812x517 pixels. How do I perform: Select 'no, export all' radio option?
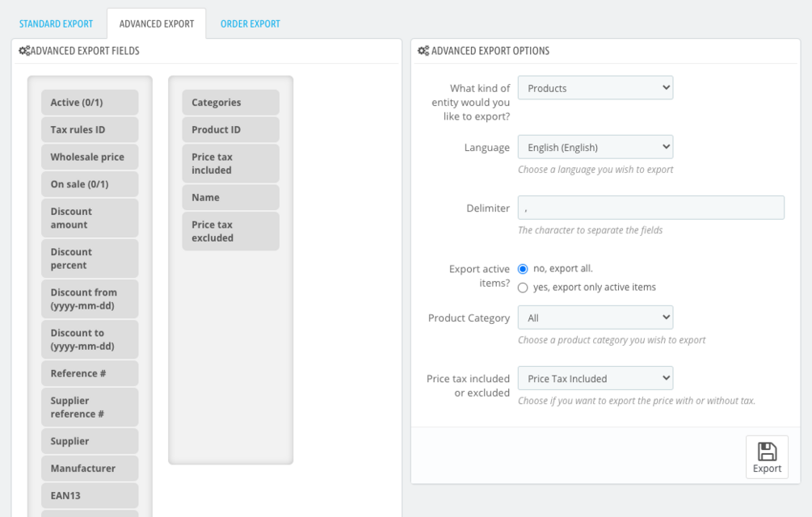pyautogui.click(x=523, y=269)
